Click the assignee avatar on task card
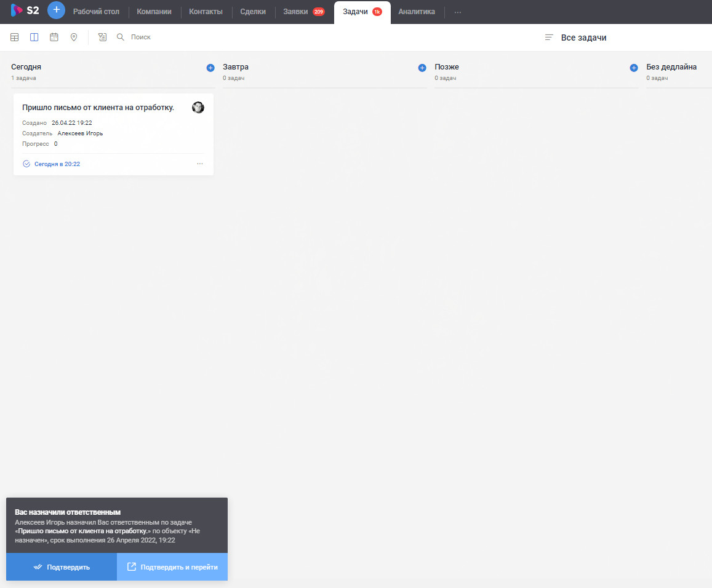 click(198, 108)
